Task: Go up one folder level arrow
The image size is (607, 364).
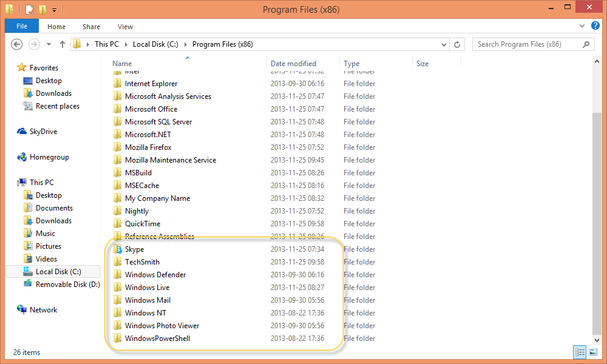Action: (63, 44)
